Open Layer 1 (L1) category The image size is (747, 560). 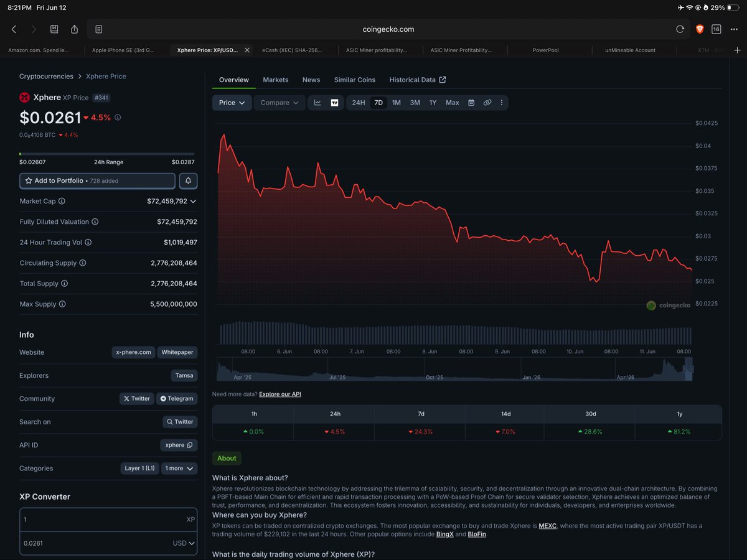pos(139,468)
